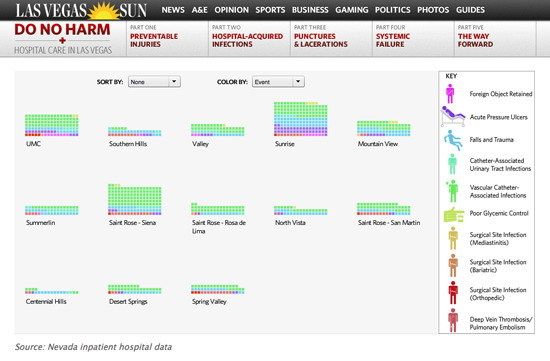
Task: Click the Surgical Site Infection Orthopedic red icon
Action: click(x=453, y=293)
